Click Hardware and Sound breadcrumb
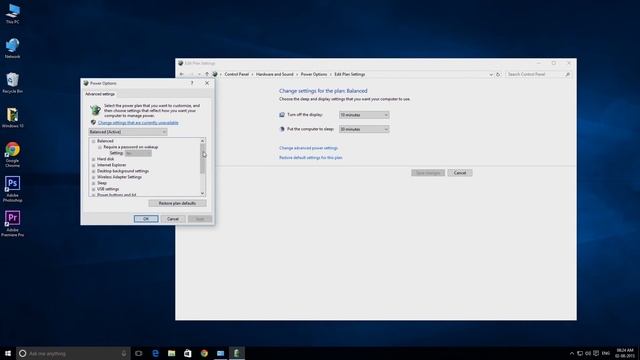Viewport: 640px width, 360px height. (x=275, y=74)
